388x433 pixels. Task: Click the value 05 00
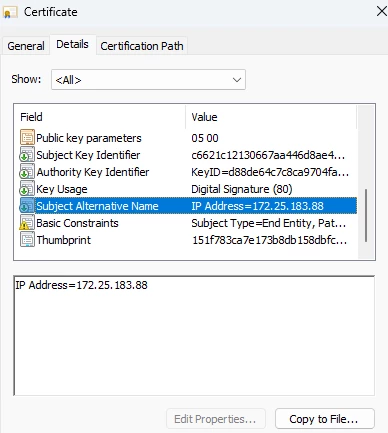pyautogui.click(x=205, y=138)
